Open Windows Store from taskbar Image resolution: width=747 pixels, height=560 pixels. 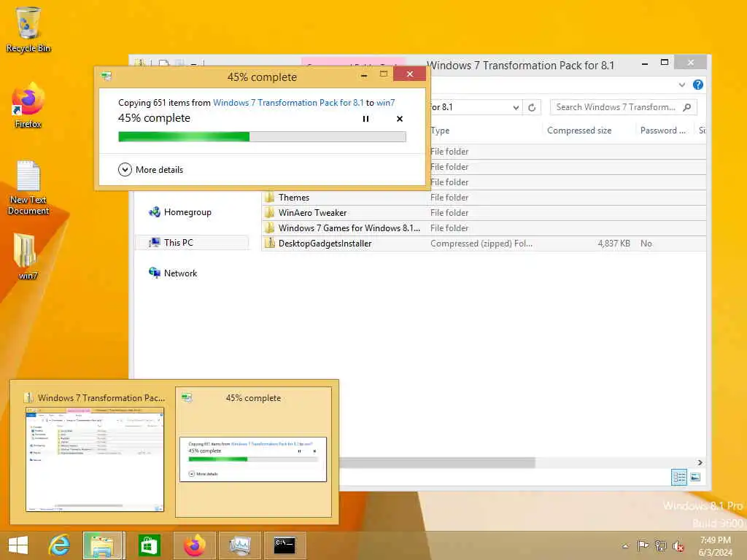[x=149, y=545]
